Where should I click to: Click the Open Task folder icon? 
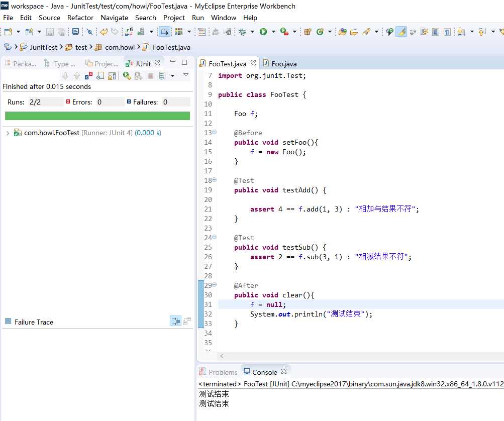354,32
